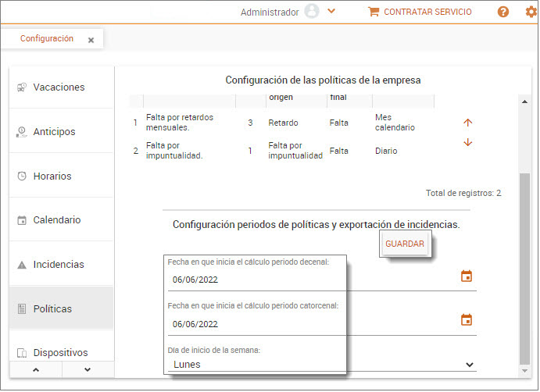Click the GUARDAR button
Viewport: 540px width, 392px height.
(x=405, y=244)
